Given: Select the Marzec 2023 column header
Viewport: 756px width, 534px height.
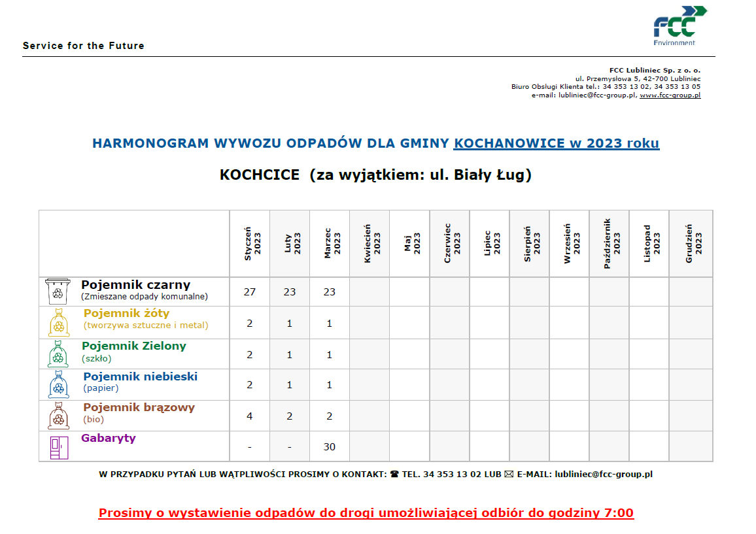Looking at the screenshot, I should pos(330,244).
